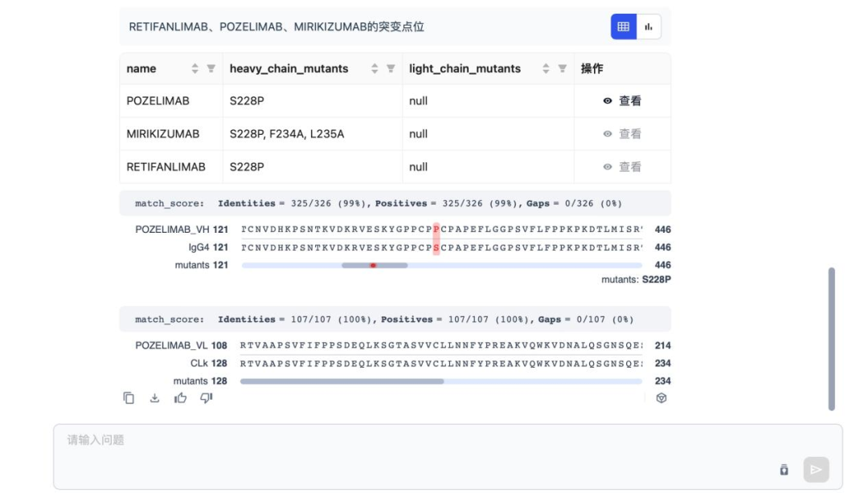Give thumbs down feedback
The height and width of the screenshot is (493, 868).
tap(207, 397)
